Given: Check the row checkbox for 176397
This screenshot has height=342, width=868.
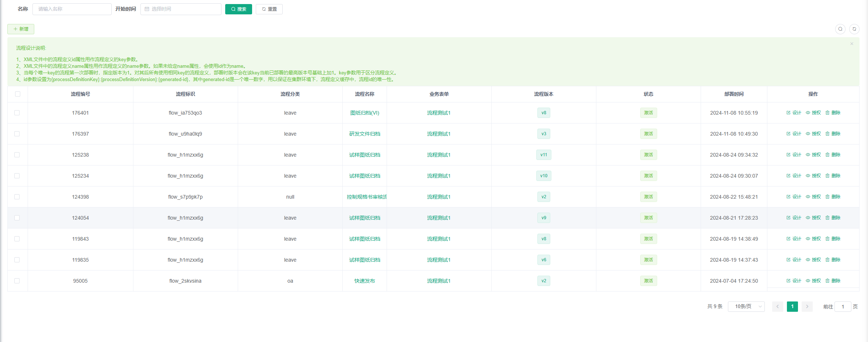Looking at the screenshot, I should pyautogui.click(x=17, y=134).
